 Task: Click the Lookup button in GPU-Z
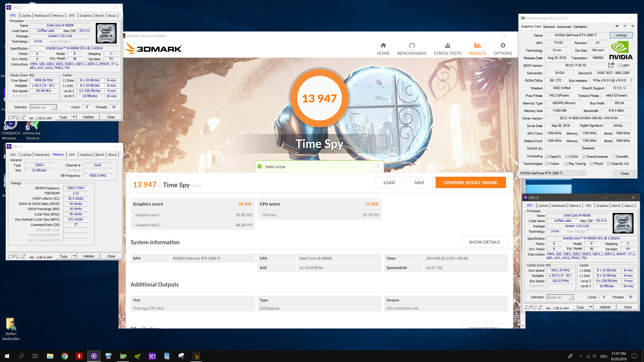(621, 35)
